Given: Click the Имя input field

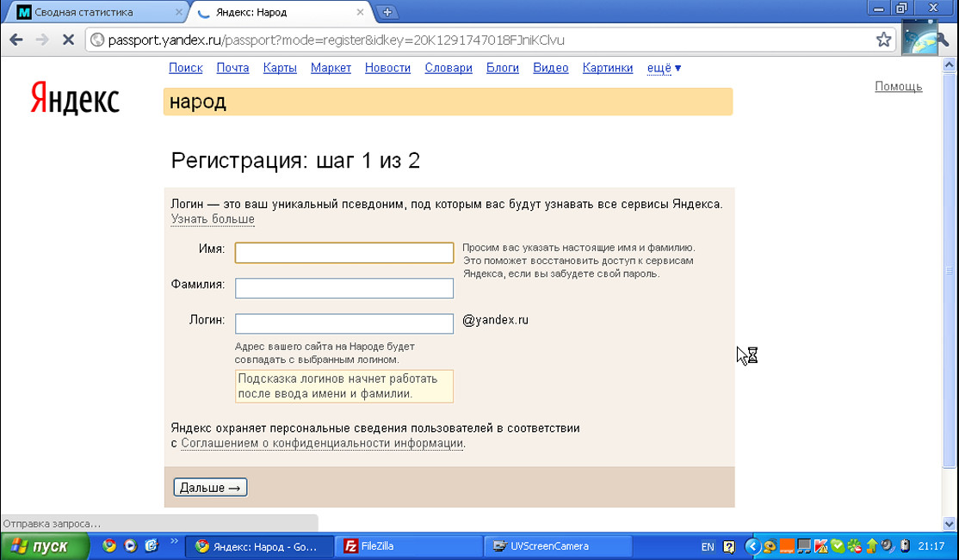Looking at the screenshot, I should [343, 252].
